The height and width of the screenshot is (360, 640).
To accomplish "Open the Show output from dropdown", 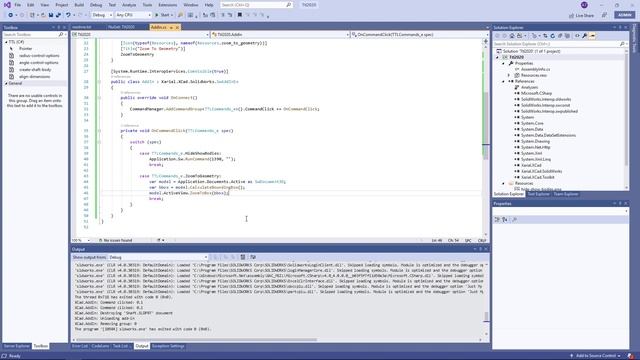I will coord(158,257).
